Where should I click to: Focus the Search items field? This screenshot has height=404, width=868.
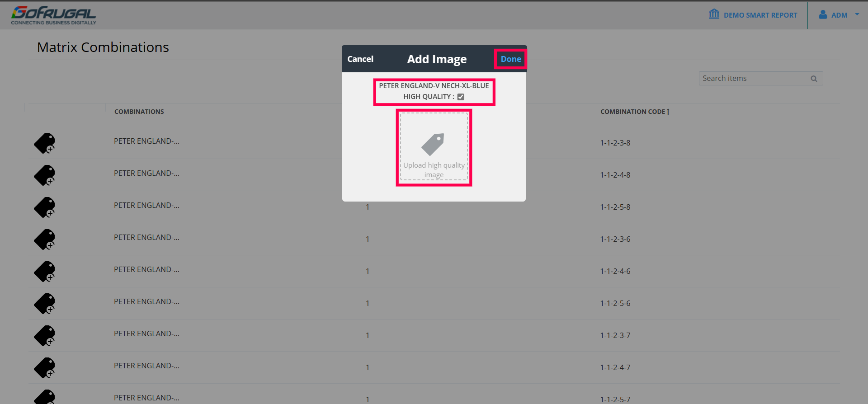pyautogui.click(x=761, y=78)
